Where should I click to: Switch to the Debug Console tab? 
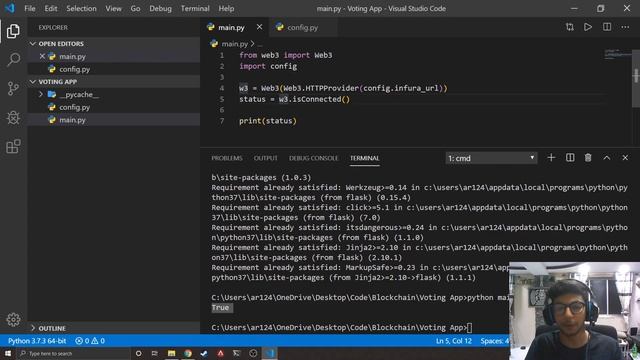tap(313, 158)
